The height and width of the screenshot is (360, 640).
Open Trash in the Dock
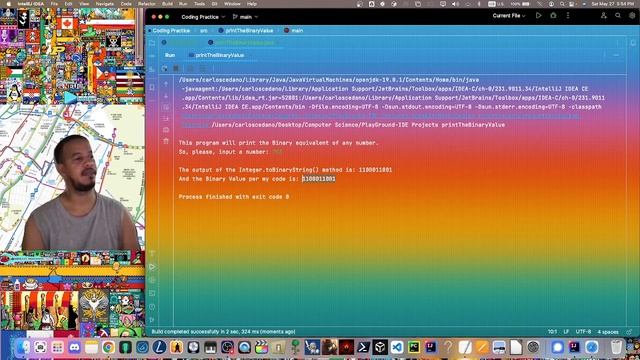pyautogui.click(x=616, y=347)
